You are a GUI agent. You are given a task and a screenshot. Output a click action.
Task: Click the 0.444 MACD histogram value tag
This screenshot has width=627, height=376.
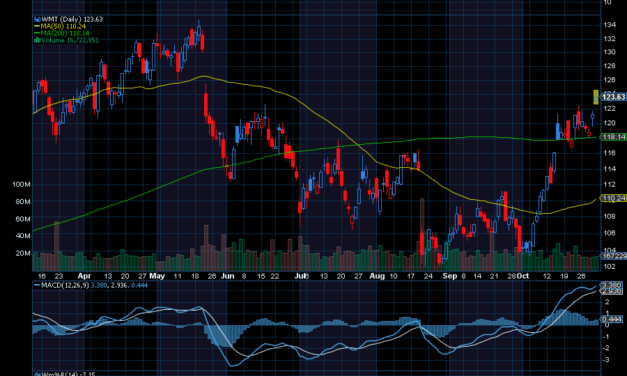coord(612,319)
